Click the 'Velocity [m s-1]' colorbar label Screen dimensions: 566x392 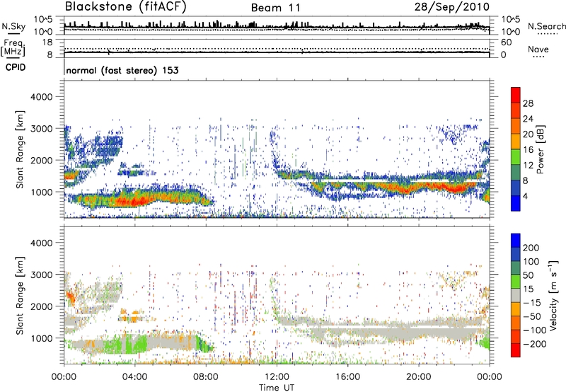[x=553, y=296]
